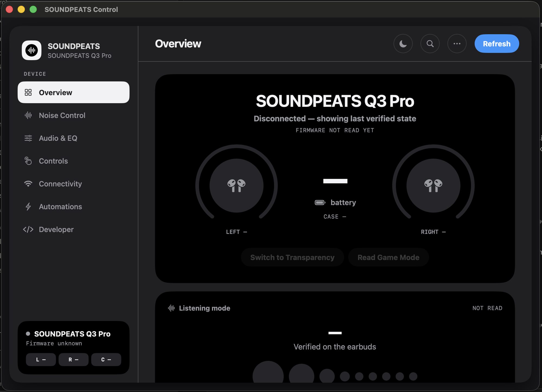Click the case battery icon

(320, 203)
